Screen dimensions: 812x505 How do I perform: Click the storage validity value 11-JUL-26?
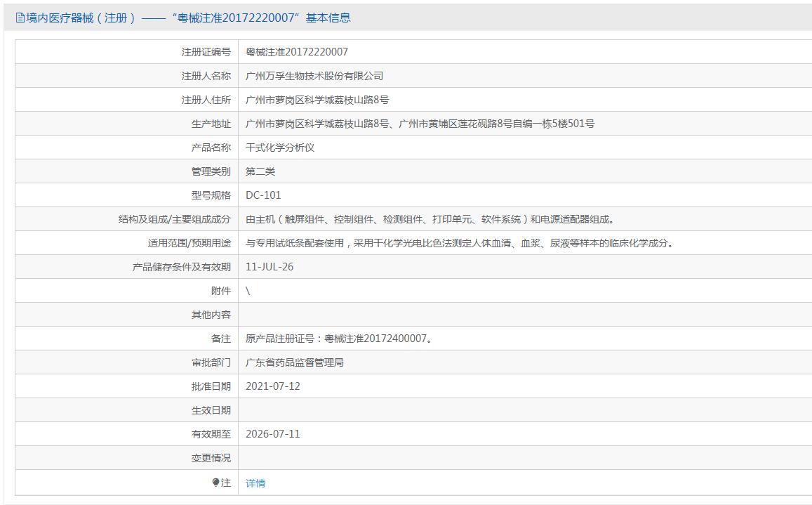pyautogui.click(x=269, y=267)
